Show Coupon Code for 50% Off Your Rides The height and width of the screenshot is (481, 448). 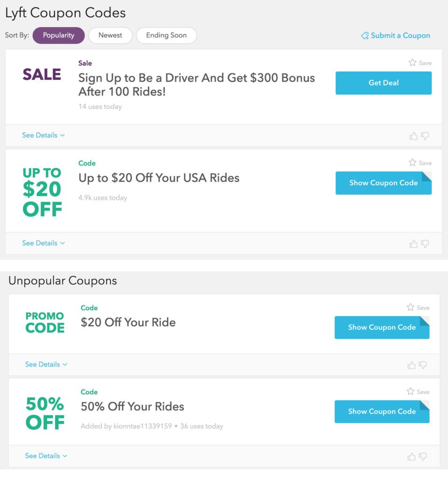[382, 411]
